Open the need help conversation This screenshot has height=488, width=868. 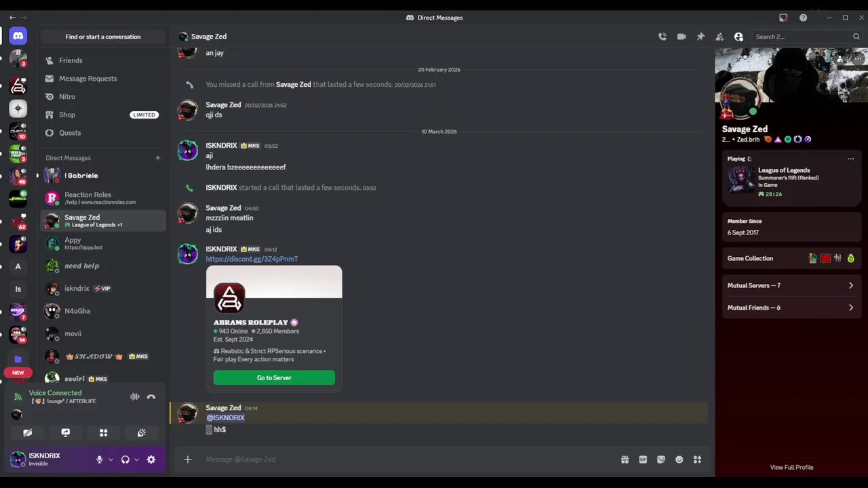[103, 266]
